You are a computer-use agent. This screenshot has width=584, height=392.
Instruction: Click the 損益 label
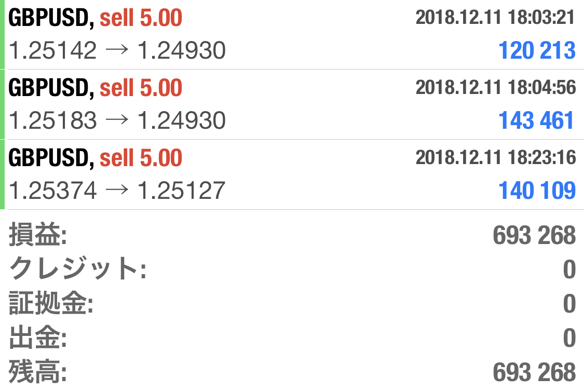(x=38, y=236)
